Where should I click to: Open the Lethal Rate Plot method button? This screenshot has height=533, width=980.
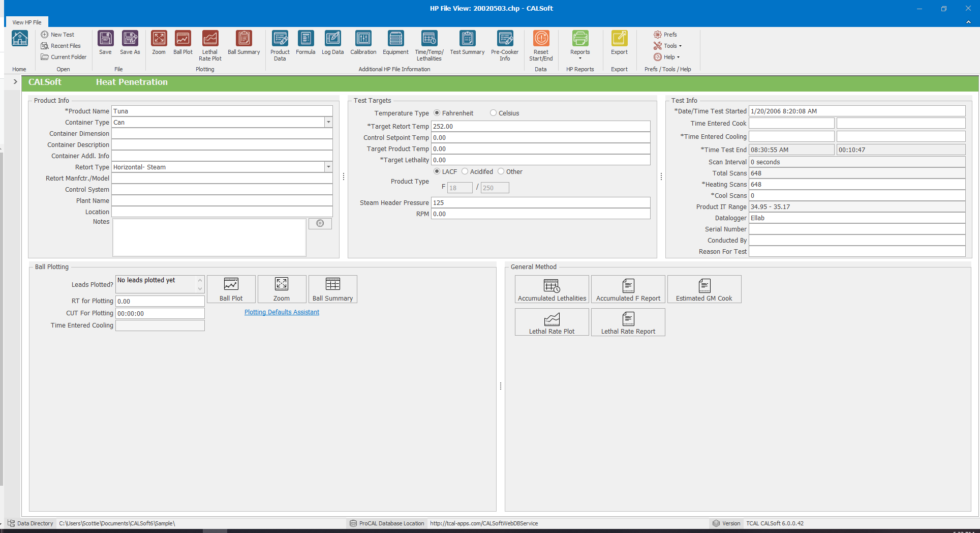(x=552, y=322)
